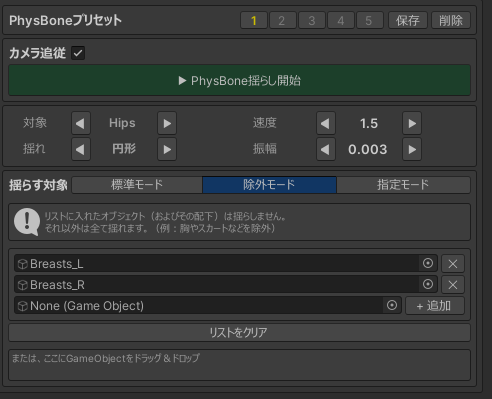Select PhysBone preset 2
The image size is (492, 399).
pyautogui.click(x=283, y=21)
